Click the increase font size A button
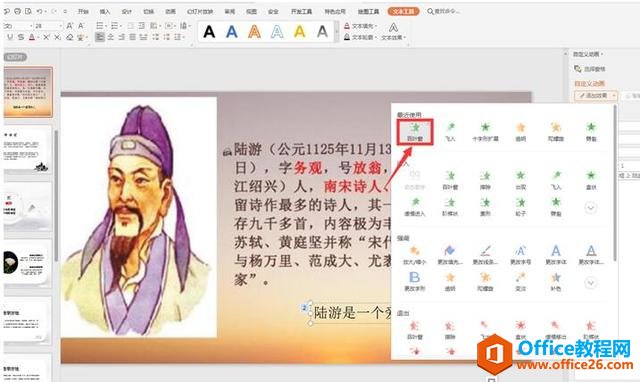 [70, 26]
